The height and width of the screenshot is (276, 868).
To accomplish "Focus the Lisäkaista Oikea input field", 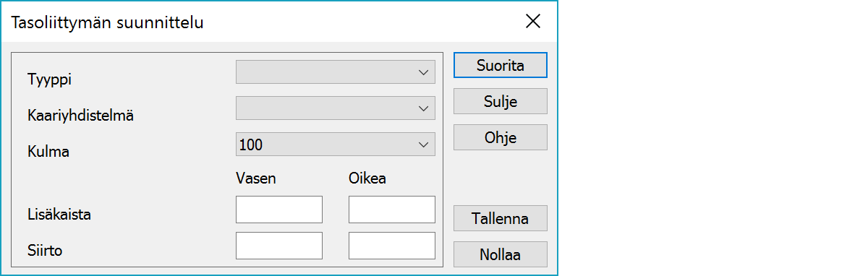I will click(x=392, y=210).
